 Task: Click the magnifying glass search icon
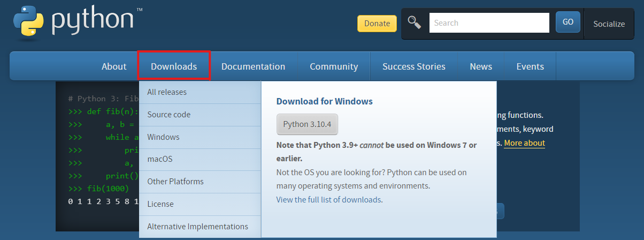pos(415,22)
